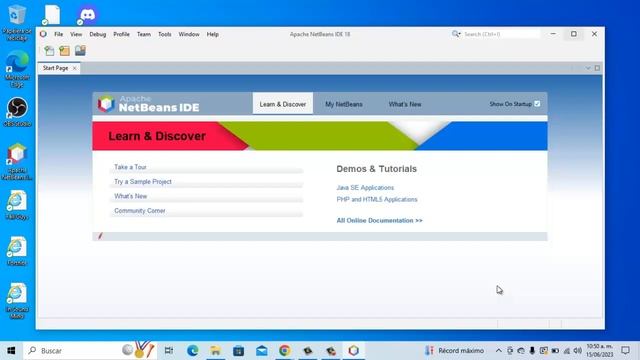Click the volume icon in system tray
Viewport: 640px width, 360px height.
pyautogui.click(x=578, y=351)
